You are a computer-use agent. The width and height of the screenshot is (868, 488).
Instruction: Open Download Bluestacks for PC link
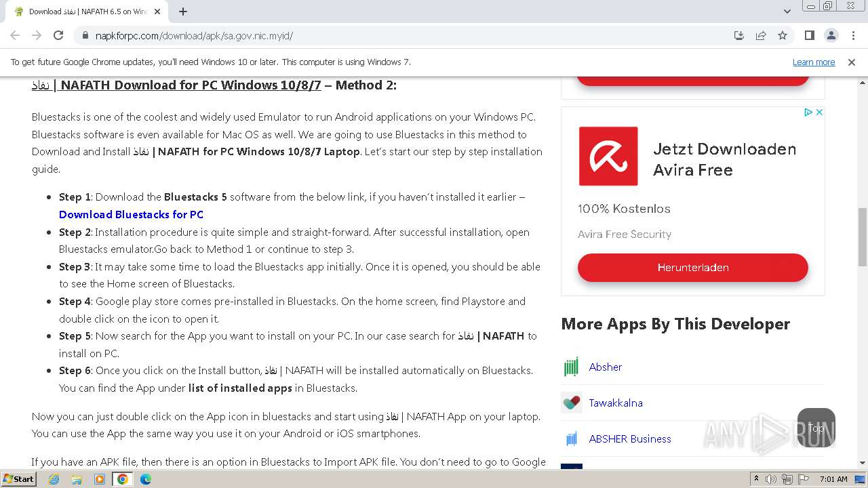[131, 214]
